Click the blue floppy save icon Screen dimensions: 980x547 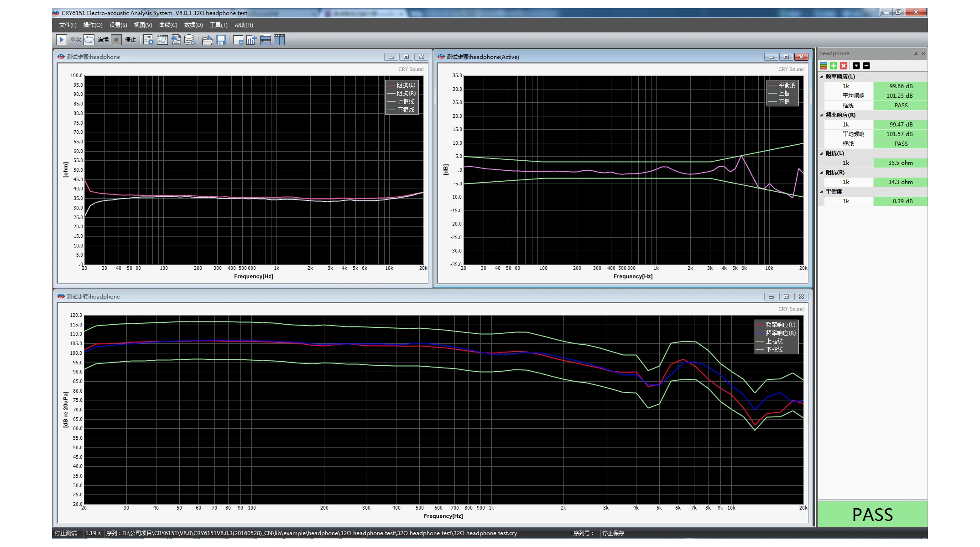pyautogui.click(x=221, y=40)
